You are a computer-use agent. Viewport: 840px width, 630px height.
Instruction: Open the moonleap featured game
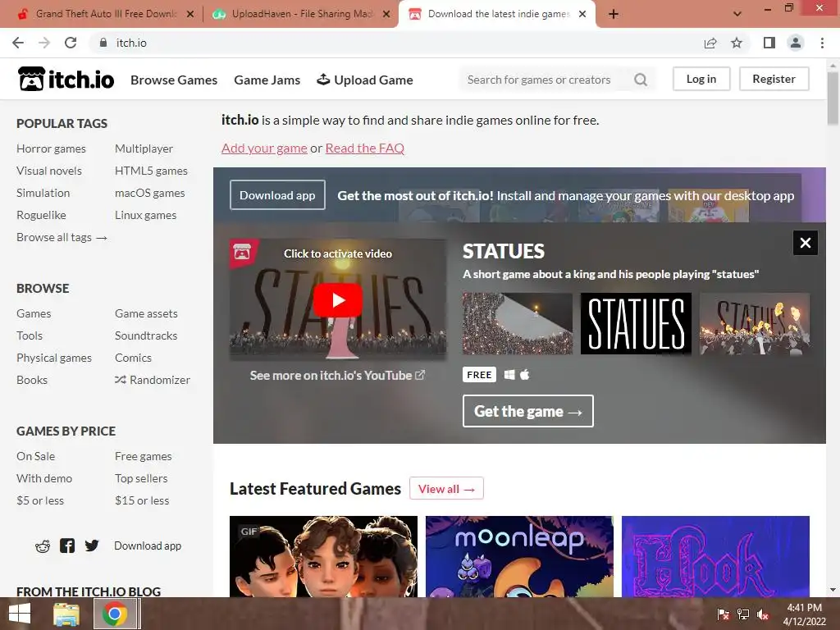(x=519, y=556)
